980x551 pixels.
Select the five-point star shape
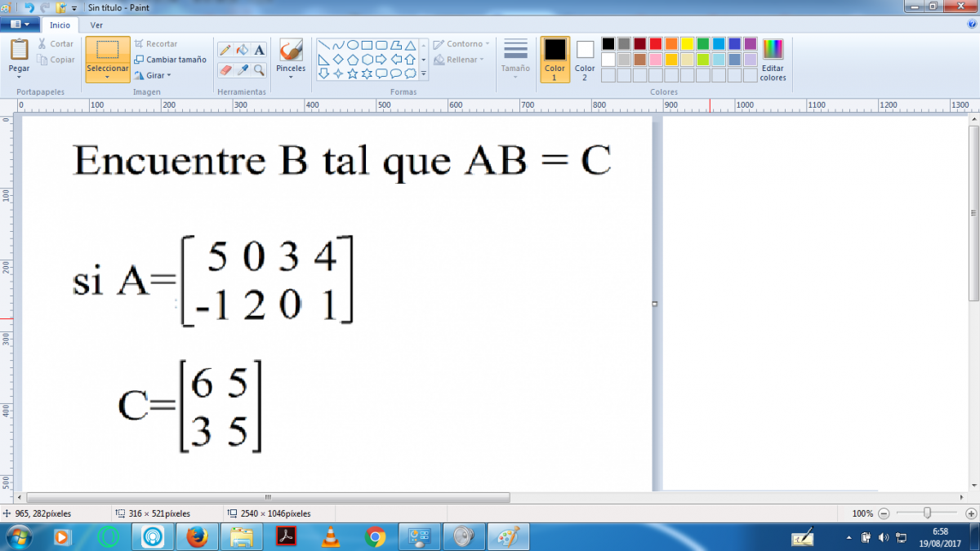click(353, 73)
